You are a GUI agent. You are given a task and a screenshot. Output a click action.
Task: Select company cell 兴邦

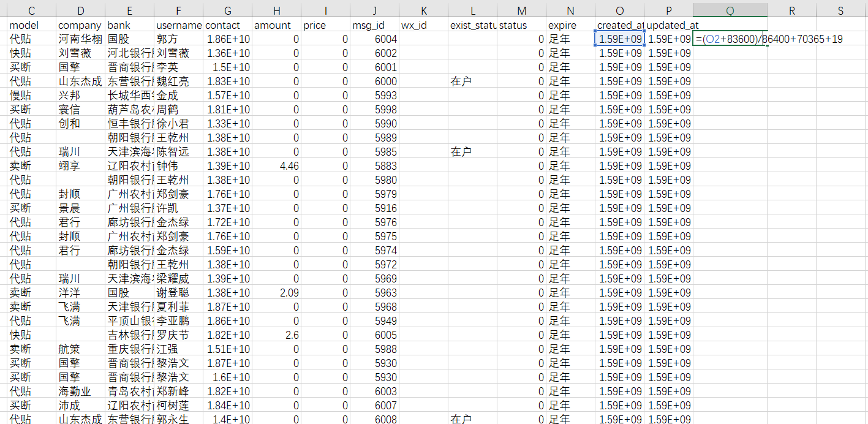[81, 96]
